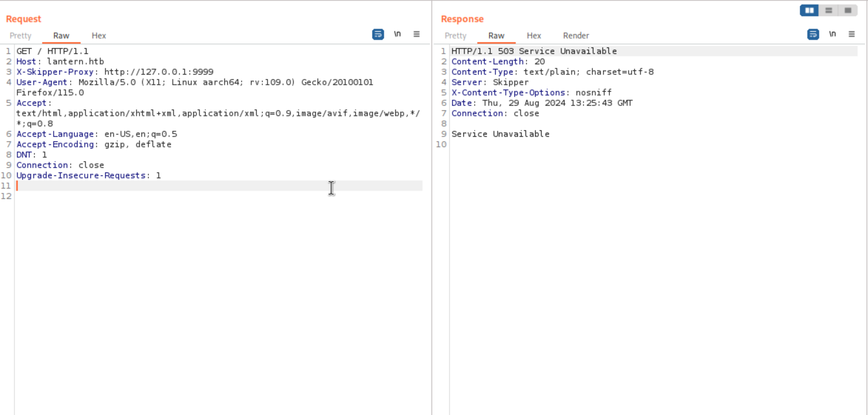Toggle word wrap in Response panel
Image resolution: width=868 pixels, height=415 pixels.
click(x=813, y=34)
